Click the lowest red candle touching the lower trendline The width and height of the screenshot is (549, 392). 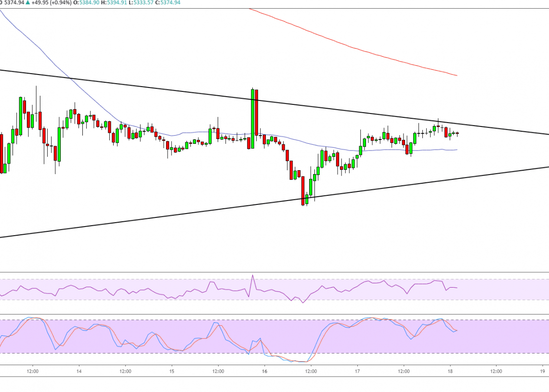[x=303, y=190]
